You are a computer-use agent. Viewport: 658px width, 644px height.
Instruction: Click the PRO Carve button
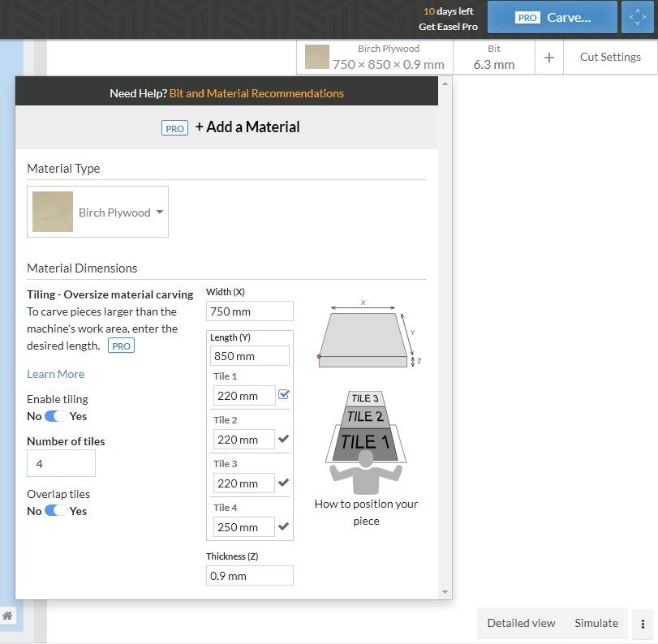point(553,17)
